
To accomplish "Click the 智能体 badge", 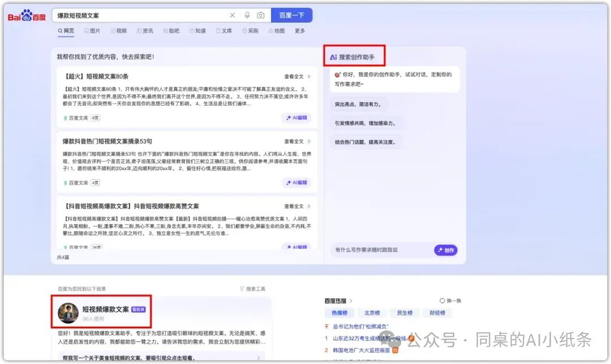I will [139, 310].
